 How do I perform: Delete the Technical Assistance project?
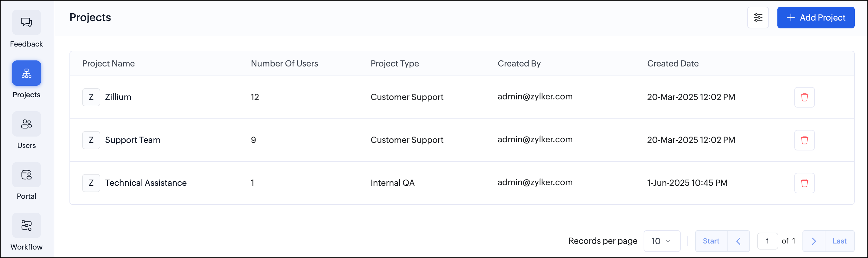(804, 183)
